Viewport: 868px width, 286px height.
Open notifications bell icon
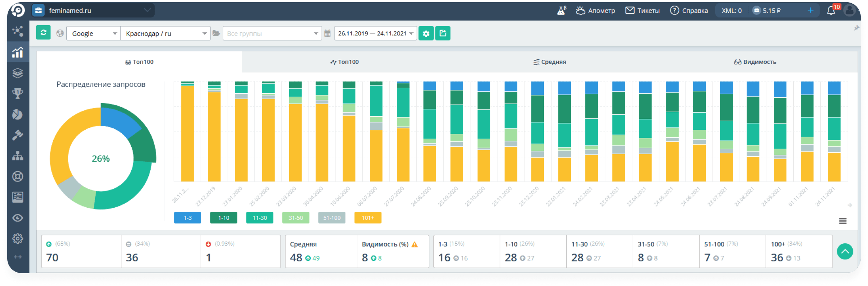click(831, 11)
